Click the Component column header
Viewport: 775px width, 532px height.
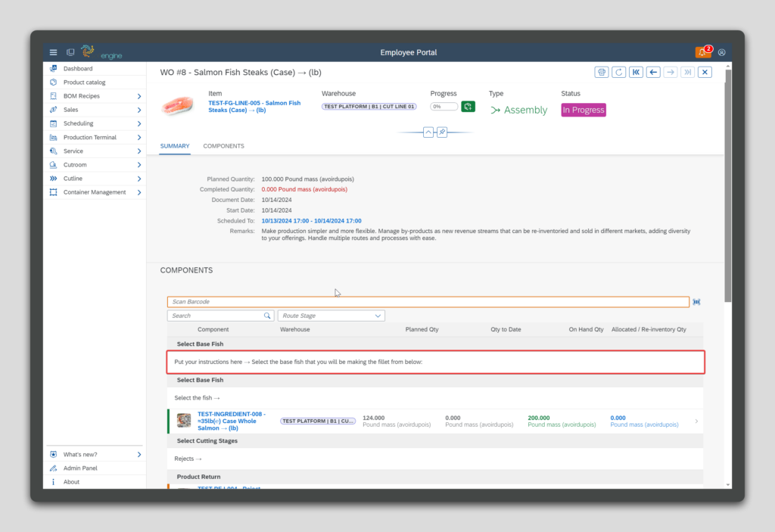tap(213, 329)
